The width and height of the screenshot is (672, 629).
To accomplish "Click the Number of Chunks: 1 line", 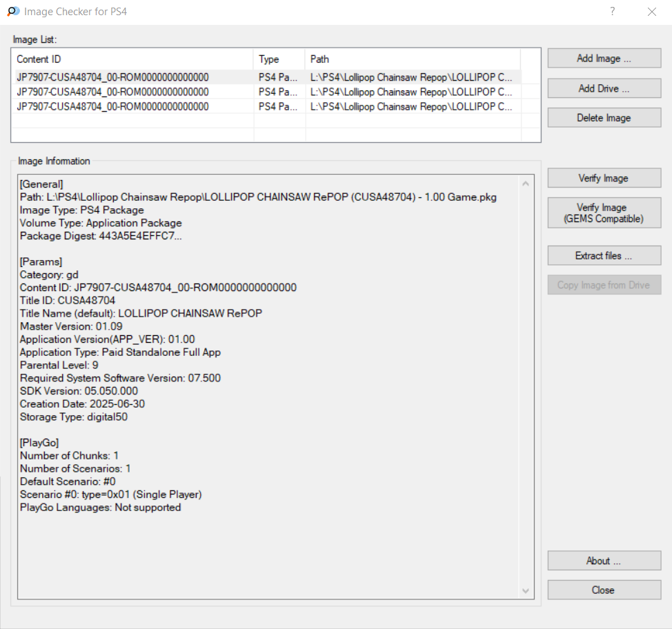I will click(70, 455).
